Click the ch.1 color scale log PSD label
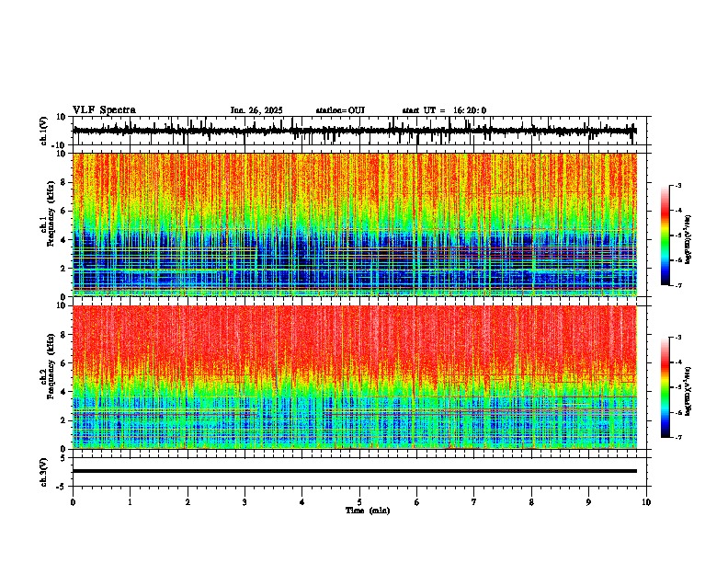Viewport: 728px width, 563px height. 688,240
